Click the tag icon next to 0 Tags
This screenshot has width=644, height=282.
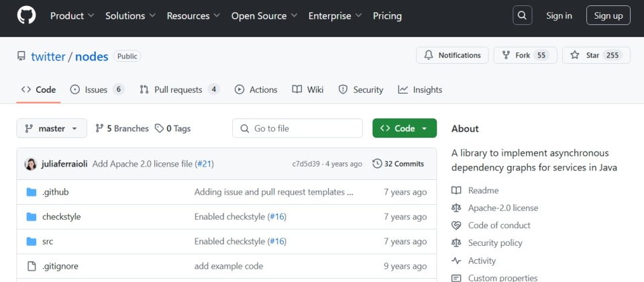[x=159, y=128]
